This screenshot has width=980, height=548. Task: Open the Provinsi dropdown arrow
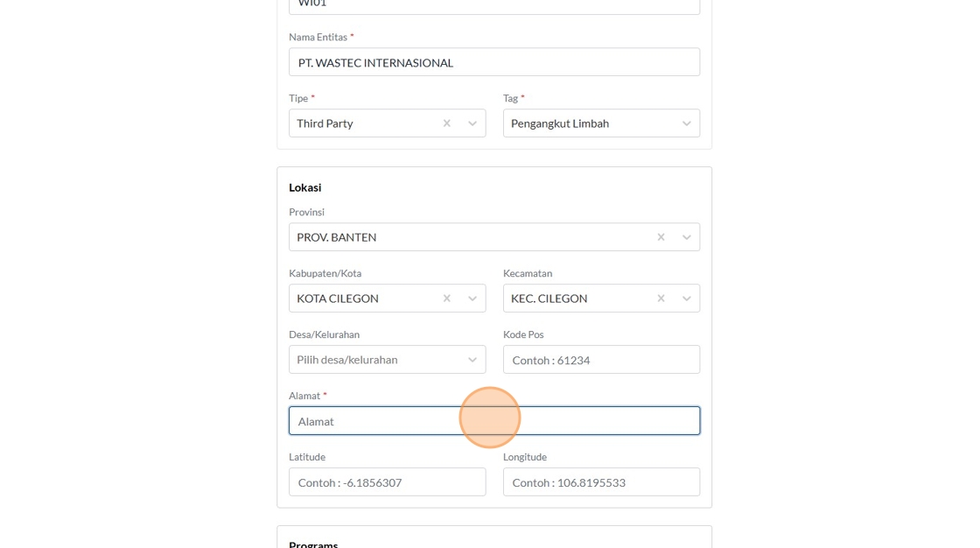(687, 237)
